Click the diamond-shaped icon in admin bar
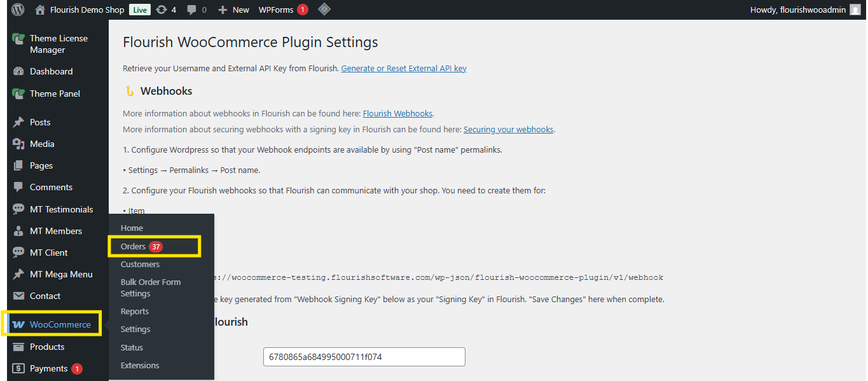Screen dimensions: 868x381 (324, 10)
